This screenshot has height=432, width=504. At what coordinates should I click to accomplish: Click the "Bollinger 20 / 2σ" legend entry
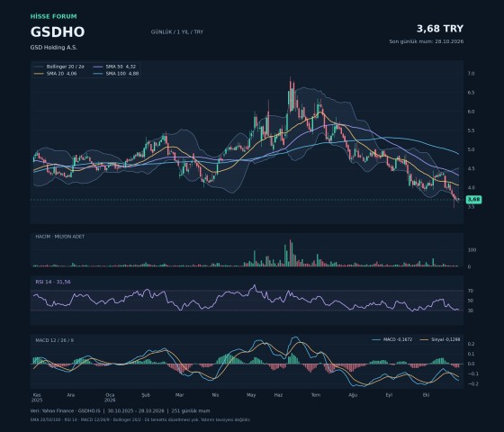click(59, 67)
